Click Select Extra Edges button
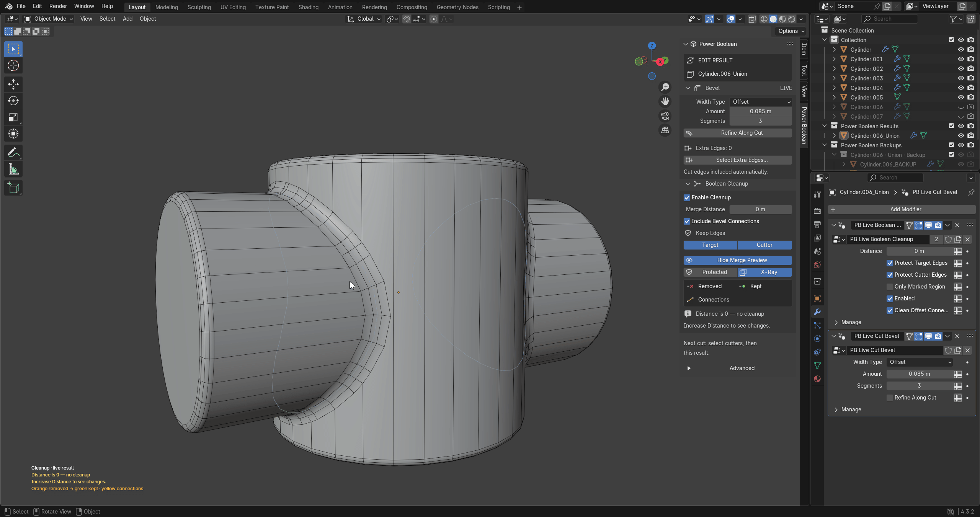Image resolution: width=980 pixels, height=517 pixels. click(738, 160)
